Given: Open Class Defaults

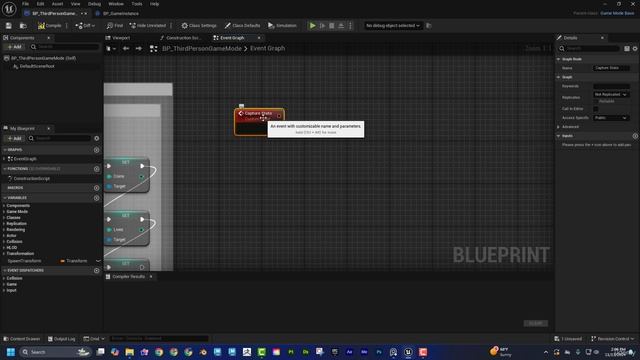Looking at the screenshot, I should click(x=242, y=26).
